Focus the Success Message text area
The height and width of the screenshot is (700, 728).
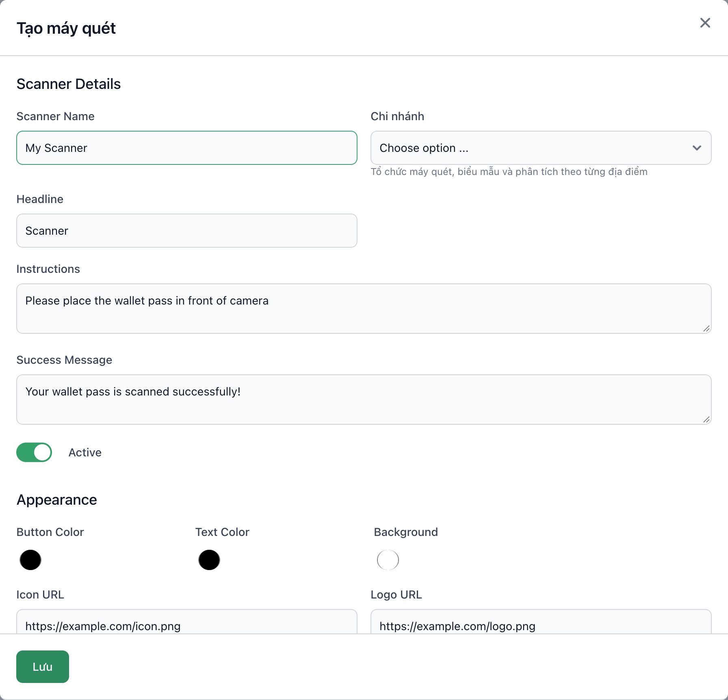[364, 400]
